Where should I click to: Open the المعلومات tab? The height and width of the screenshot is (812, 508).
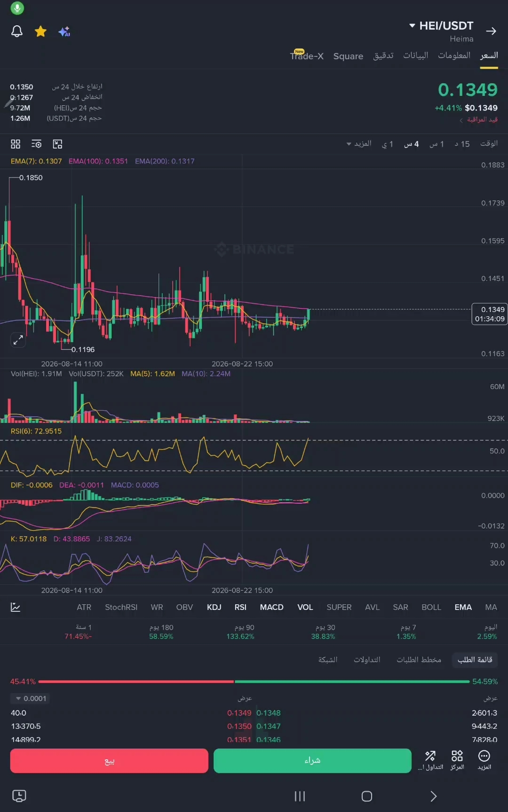coord(454,55)
